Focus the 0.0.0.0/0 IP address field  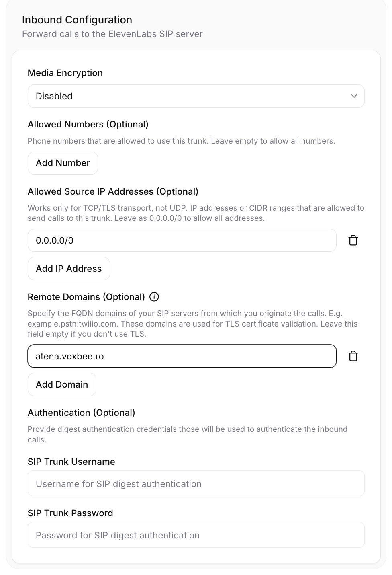pos(182,240)
